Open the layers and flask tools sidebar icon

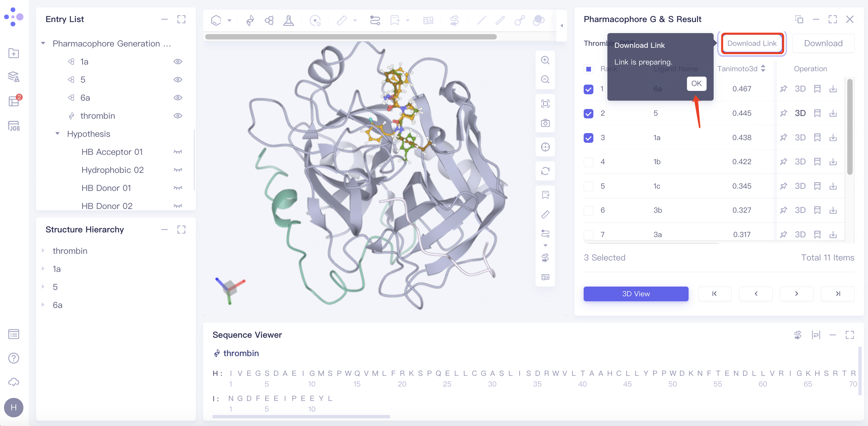(13, 77)
